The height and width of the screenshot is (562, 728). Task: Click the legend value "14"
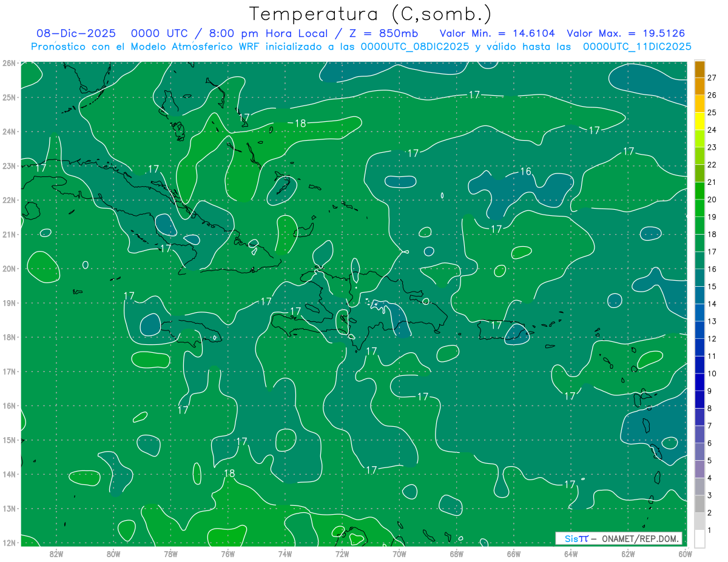[x=712, y=304]
